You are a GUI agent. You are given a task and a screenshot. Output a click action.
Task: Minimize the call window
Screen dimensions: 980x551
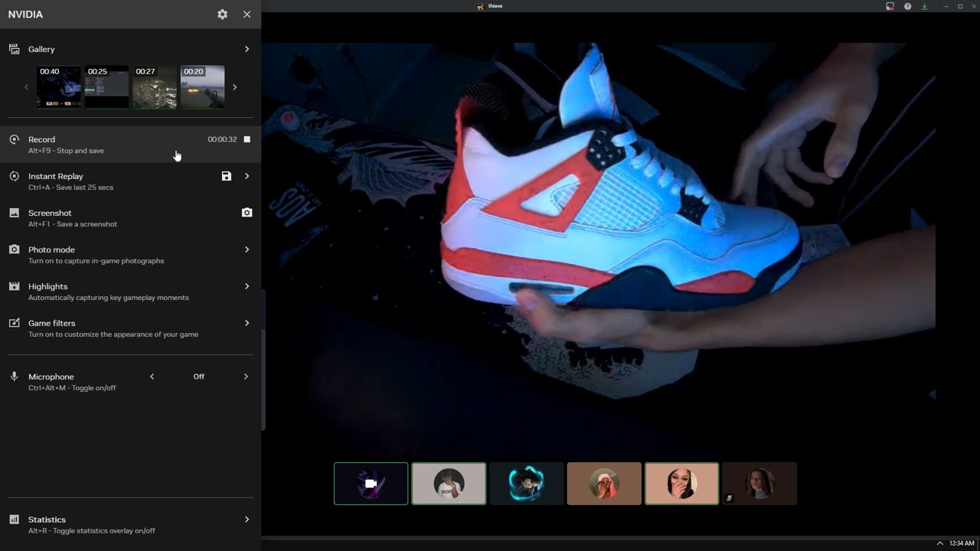(x=947, y=6)
